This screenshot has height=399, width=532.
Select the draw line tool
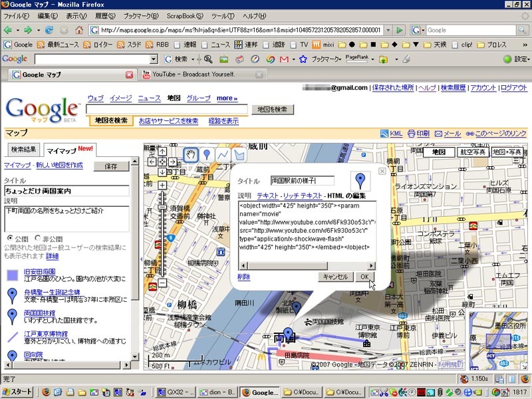[x=223, y=155]
